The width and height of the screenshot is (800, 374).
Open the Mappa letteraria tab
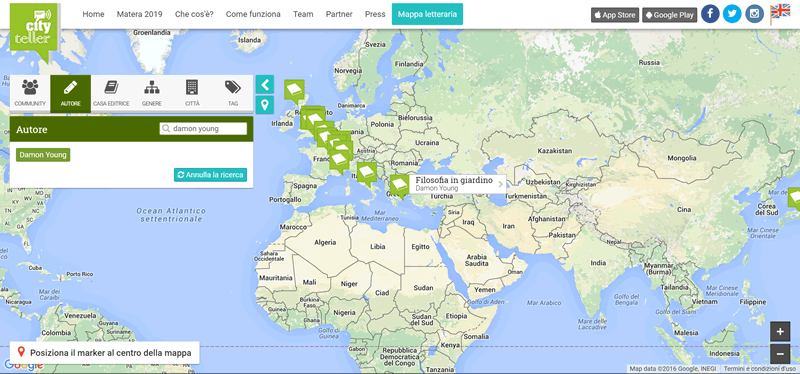428,14
